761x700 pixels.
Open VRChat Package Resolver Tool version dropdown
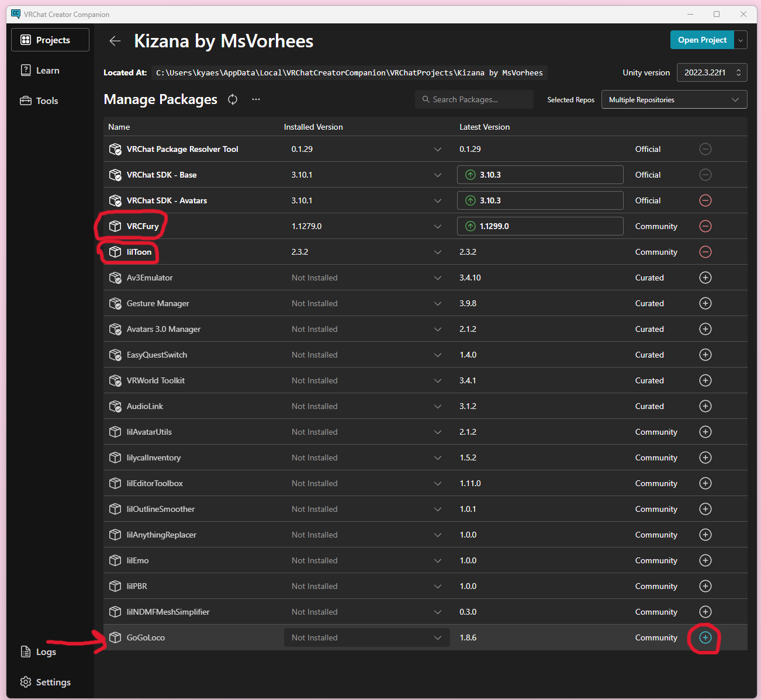click(367, 149)
